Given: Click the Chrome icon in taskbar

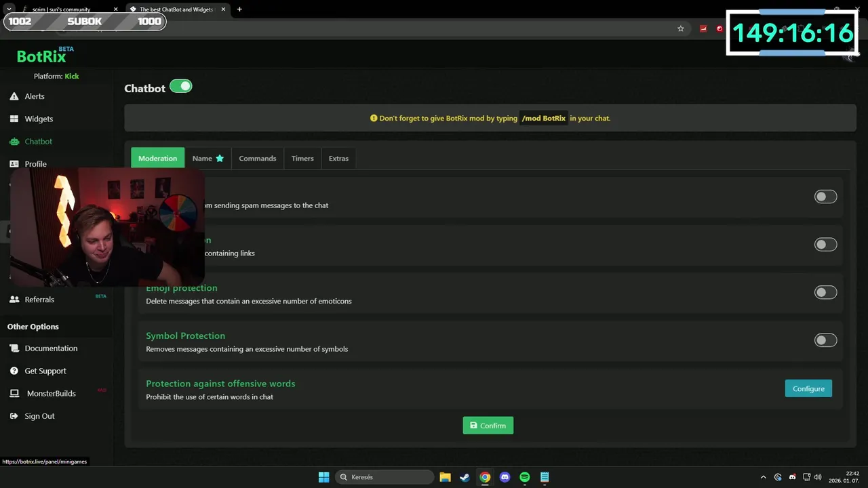Looking at the screenshot, I should coord(485,477).
